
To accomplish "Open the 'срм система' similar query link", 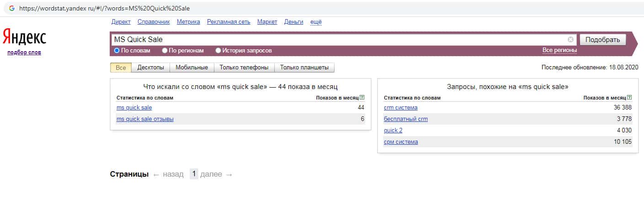I will 401,142.
